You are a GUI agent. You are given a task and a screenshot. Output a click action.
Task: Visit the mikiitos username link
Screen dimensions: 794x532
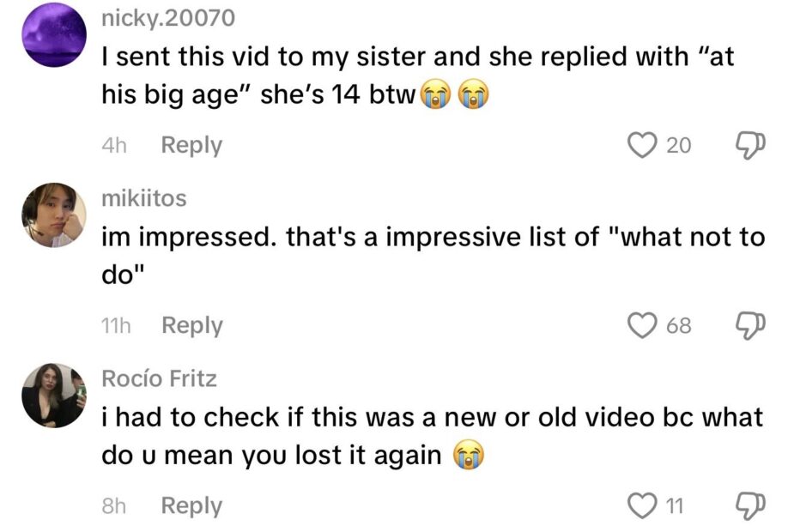(x=143, y=198)
